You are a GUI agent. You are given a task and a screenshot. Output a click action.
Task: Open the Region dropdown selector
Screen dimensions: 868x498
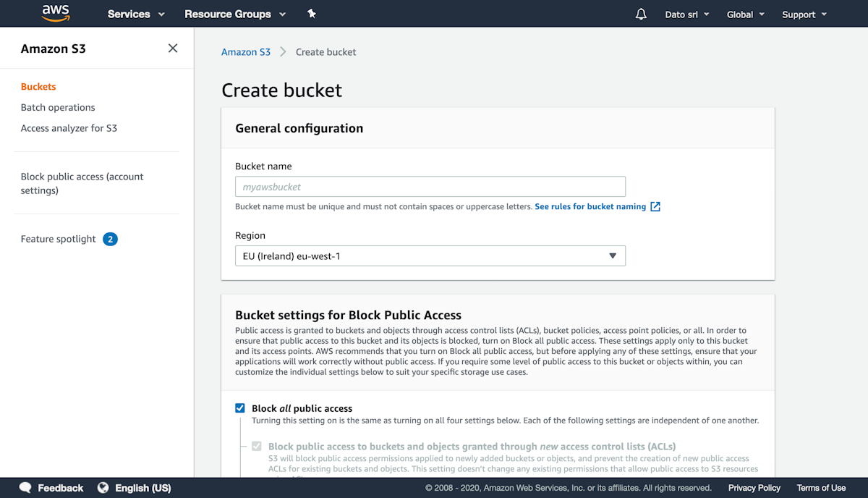click(430, 256)
